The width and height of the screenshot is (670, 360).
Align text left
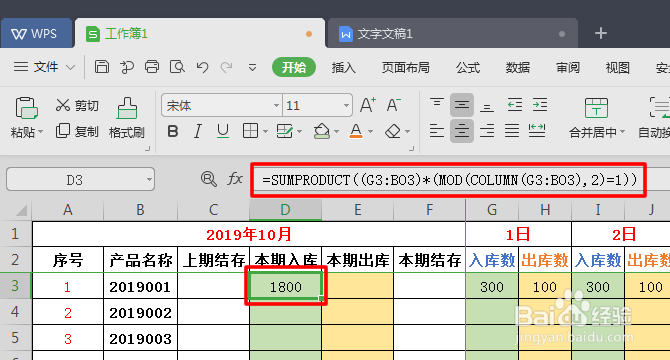click(437, 131)
